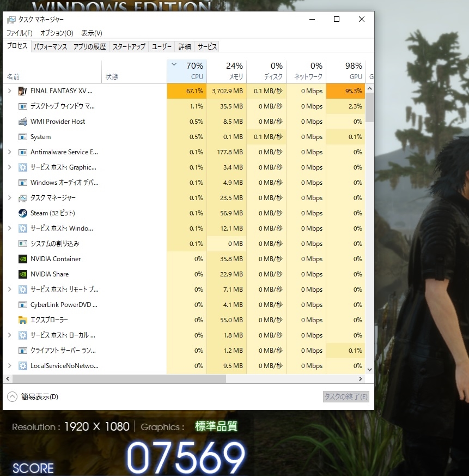Click the タスク マネージャー row icon
Image resolution: width=469 pixels, height=476 pixels.
[x=23, y=198]
